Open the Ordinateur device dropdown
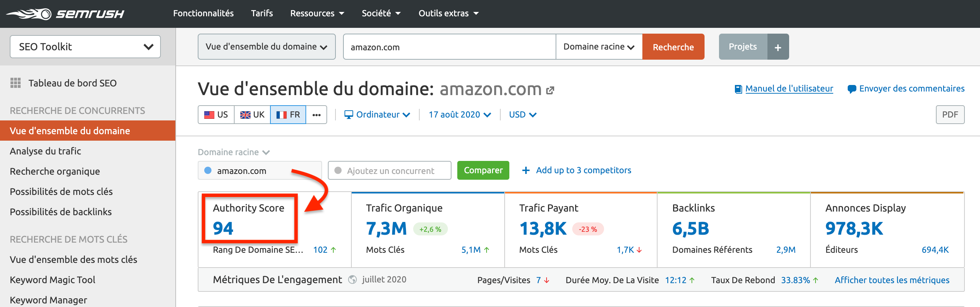 (x=377, y=115)
